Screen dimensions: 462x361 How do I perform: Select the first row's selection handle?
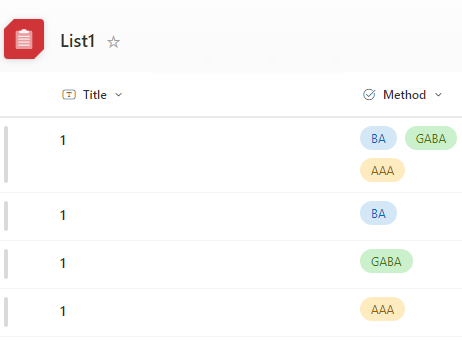(6, 155)
